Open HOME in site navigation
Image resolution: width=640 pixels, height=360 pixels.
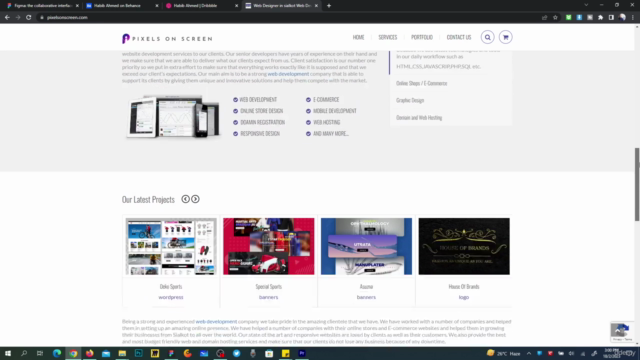(x=358, y=37)
